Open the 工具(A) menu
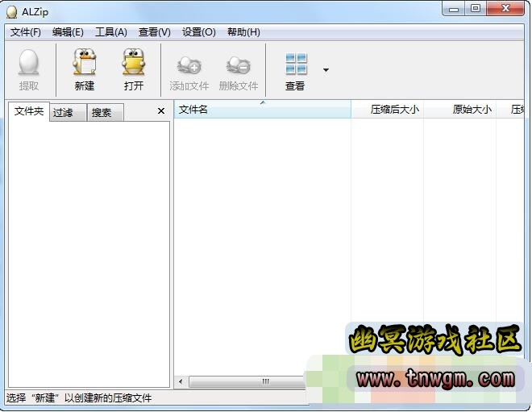532x412 pixels. (111, 32)
